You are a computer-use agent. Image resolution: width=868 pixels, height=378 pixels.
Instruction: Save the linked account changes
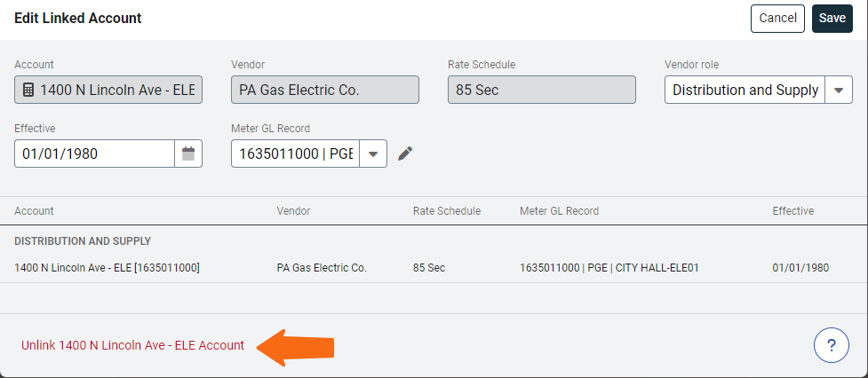pyautogui.click(x=832, y=19)
